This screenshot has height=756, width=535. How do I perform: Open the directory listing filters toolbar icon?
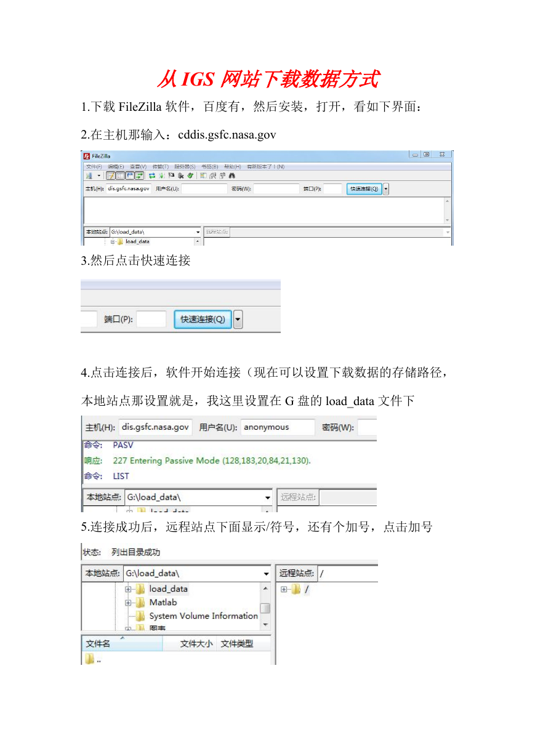tap(203, 176)
